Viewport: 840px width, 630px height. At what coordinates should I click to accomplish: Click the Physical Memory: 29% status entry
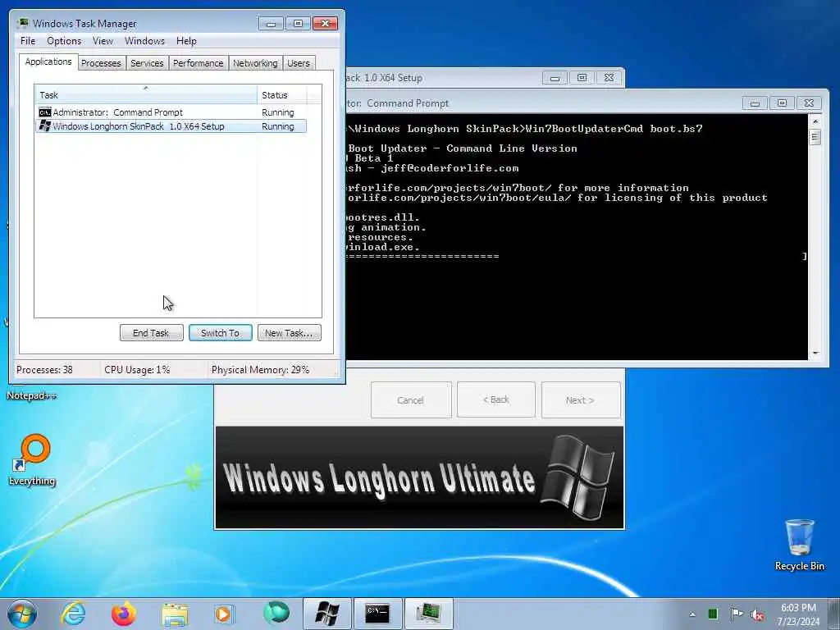point(260,370)
